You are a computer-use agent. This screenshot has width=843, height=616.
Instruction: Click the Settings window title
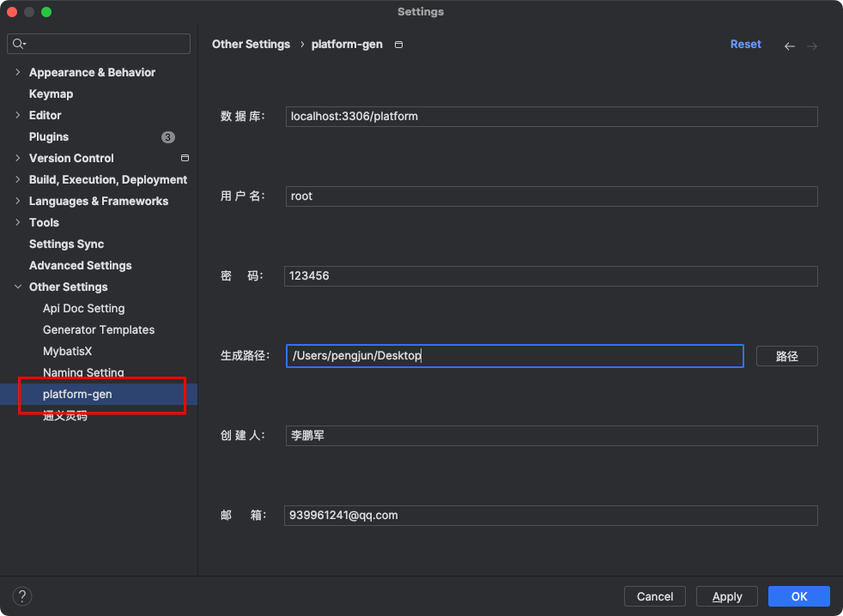(421, 12)
